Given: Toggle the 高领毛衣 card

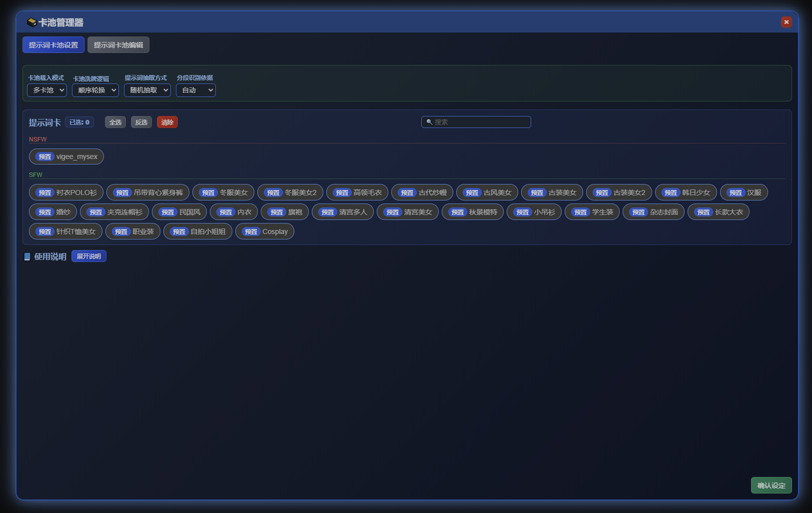Looking at the screenshot, I should pos(357,192).
